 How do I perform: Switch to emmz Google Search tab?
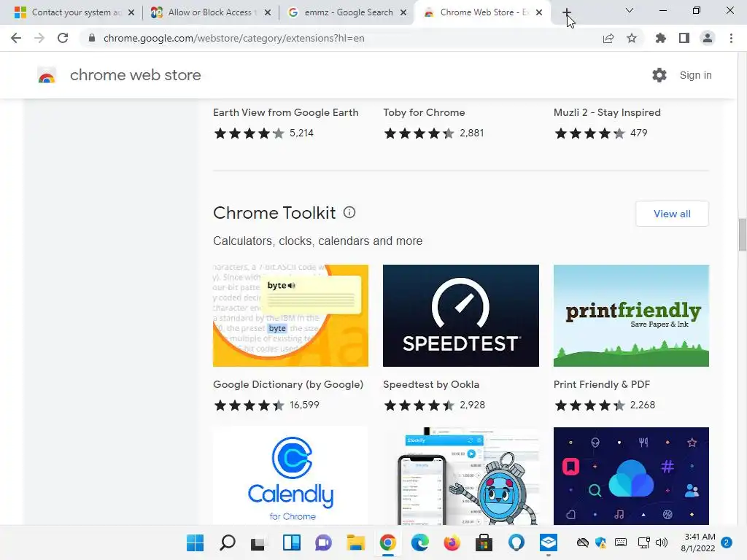click(348, 12)
